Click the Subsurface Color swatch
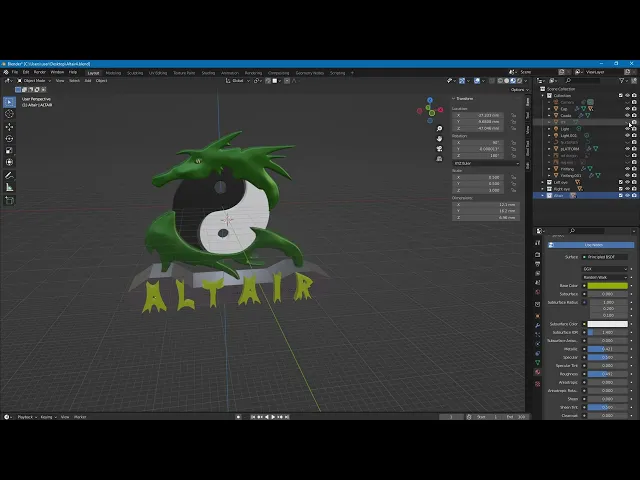This screenshot has width=640, height=480. (607, 324)
